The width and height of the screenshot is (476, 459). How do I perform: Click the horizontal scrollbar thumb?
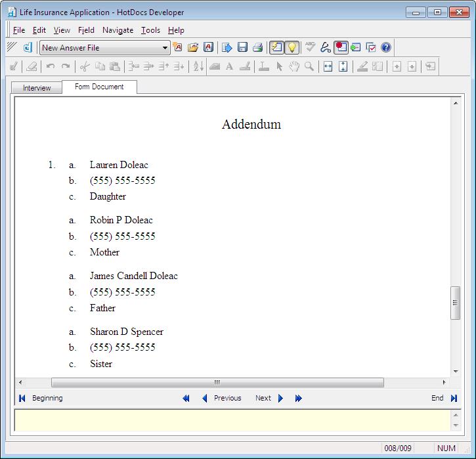[x=217, y=382]
